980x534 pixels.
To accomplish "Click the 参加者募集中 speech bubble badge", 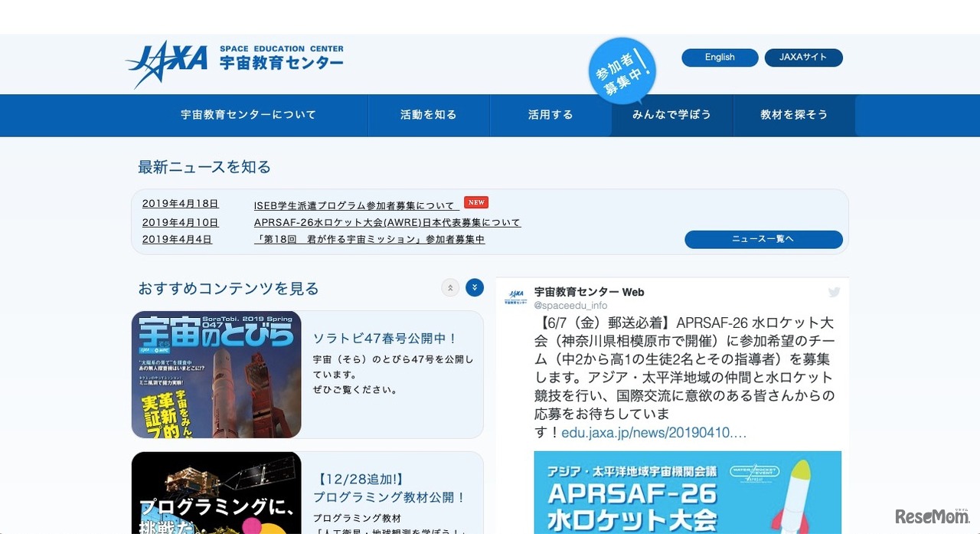I will point(622,70).
